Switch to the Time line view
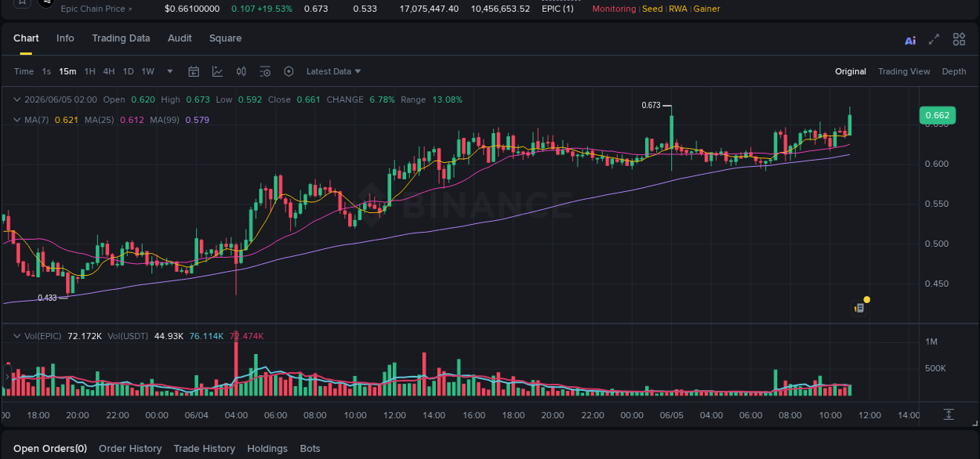This screenshot has width=980, height=459. (x=24, y=71)
